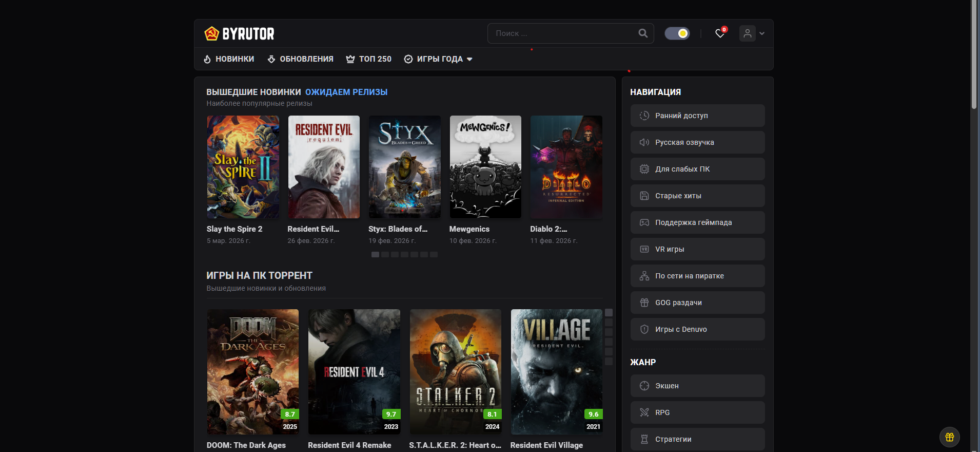Viewport: 980px width, 452px height.
Task: Click the Resident Evil Village title link
Action: coord(546,445)
